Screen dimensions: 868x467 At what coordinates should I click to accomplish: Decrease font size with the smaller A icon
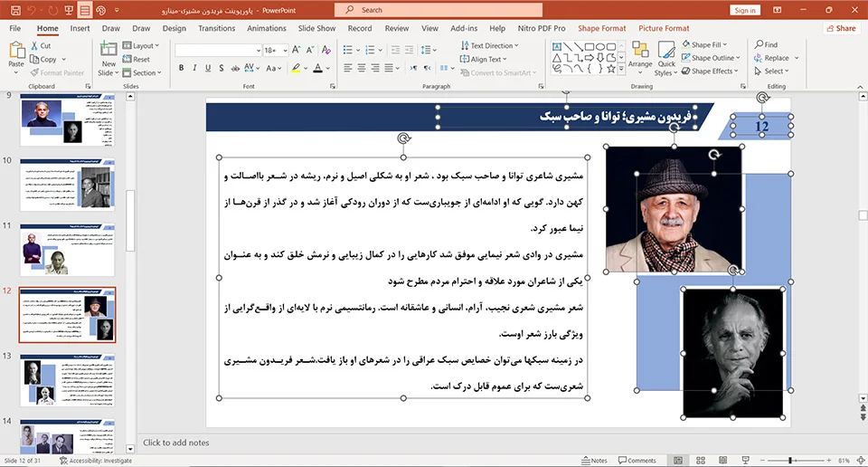point(310,50)
